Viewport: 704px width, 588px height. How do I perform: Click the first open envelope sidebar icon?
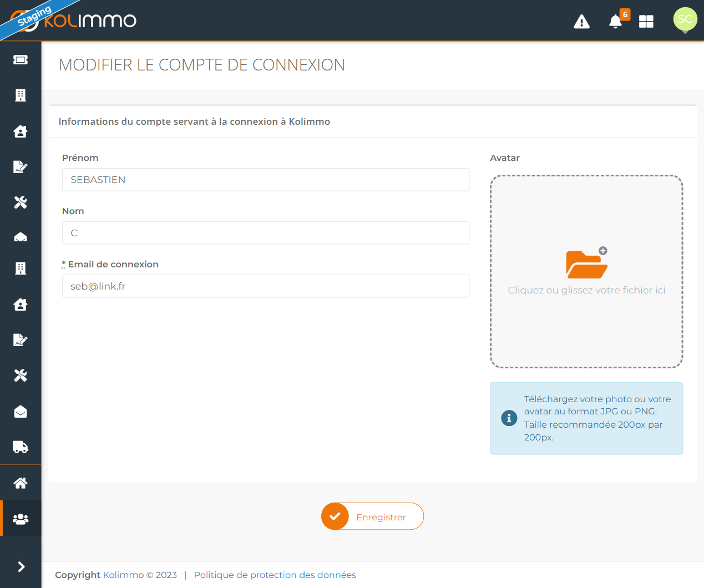21,237
